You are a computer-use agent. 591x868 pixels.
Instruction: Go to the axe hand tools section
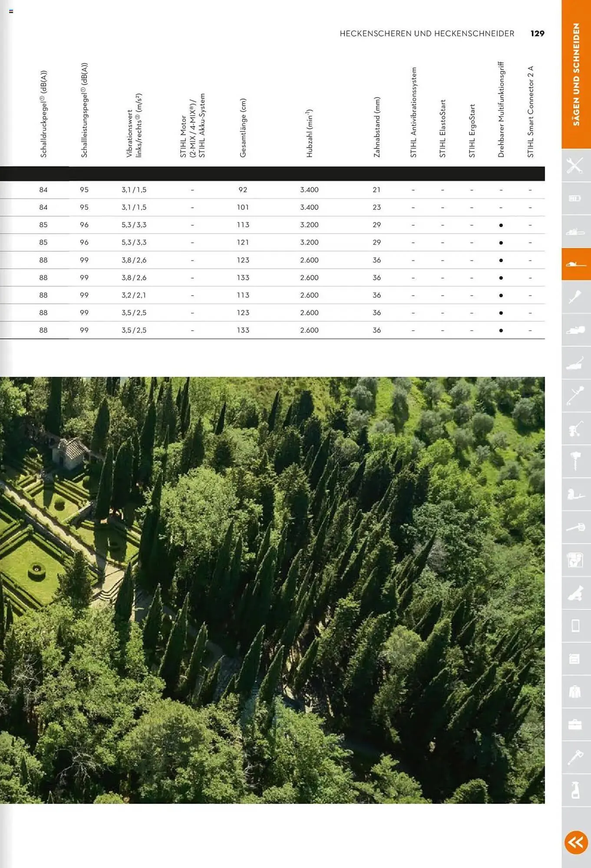pos(576,758)
